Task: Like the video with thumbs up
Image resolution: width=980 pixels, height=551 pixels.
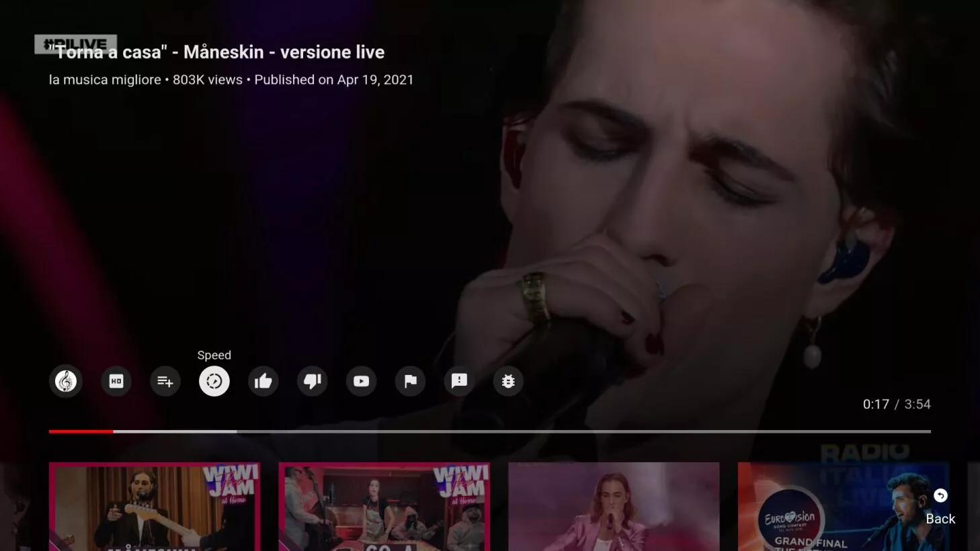Action: pyautogui.click(x=263, y=382)
